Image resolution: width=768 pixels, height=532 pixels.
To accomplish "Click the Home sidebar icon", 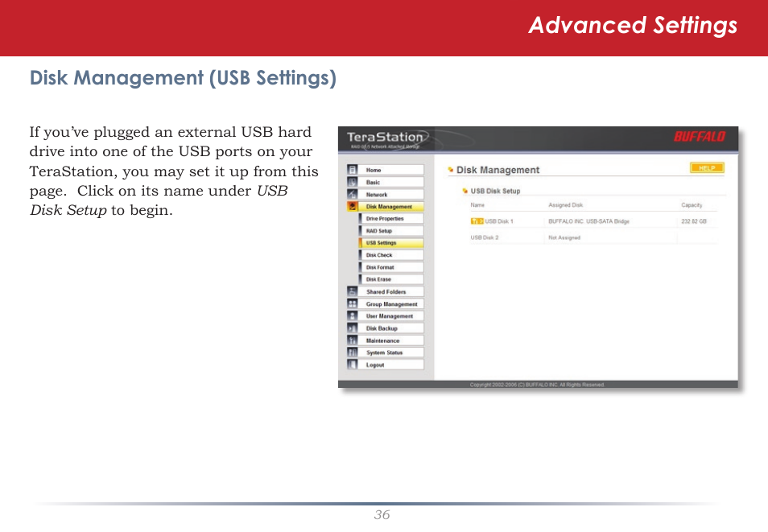I will [x=352, y=170].
